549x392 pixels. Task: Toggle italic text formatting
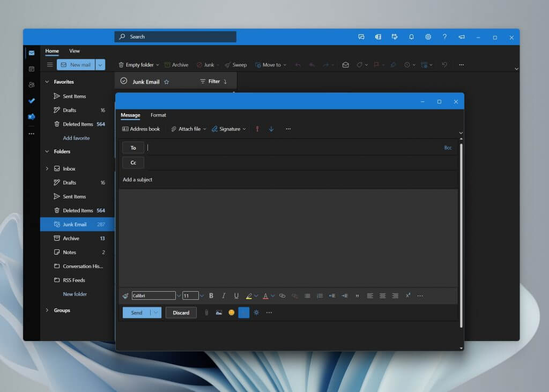point(224,295)
